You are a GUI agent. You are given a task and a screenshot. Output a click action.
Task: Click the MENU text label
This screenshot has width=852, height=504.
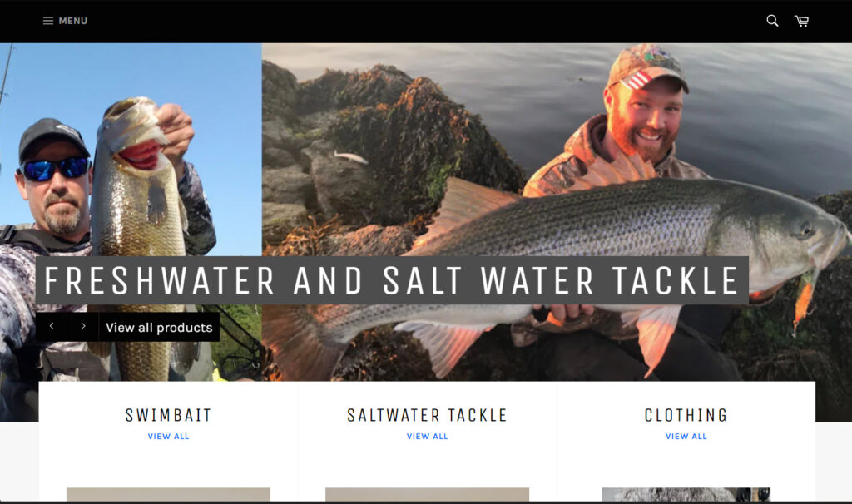coord(73,21)
